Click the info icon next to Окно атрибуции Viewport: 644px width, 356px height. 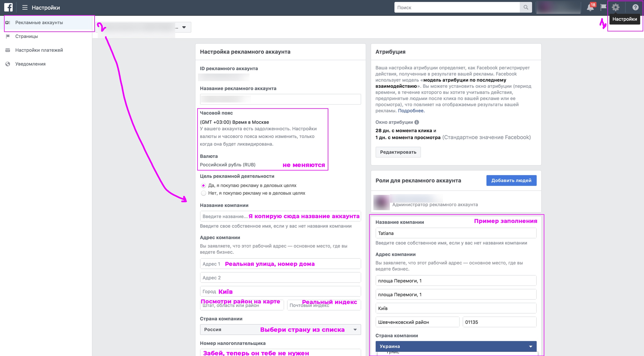[417, 122]
